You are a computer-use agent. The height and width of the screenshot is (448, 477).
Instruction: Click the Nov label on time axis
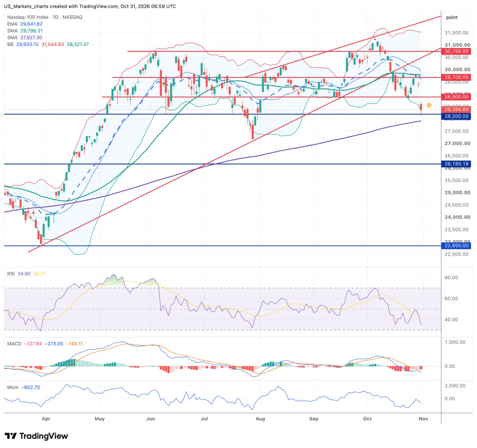(x=423, y=419)
